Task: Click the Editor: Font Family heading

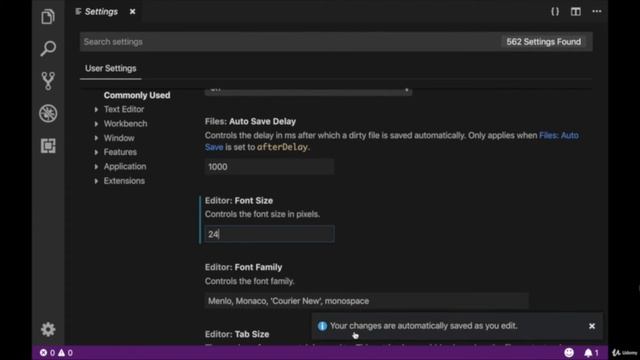Action: point(243,267)
